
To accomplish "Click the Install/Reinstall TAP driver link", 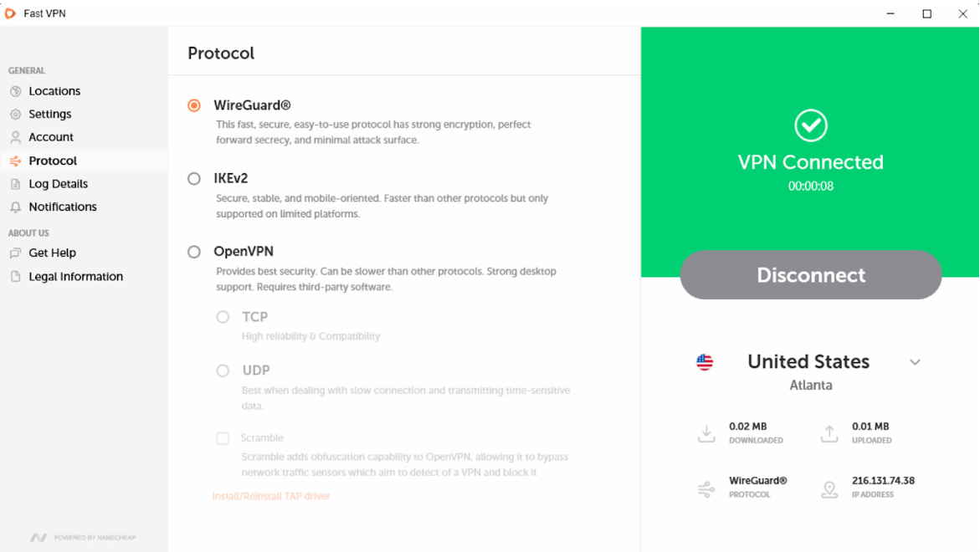I will coord(271,495).
